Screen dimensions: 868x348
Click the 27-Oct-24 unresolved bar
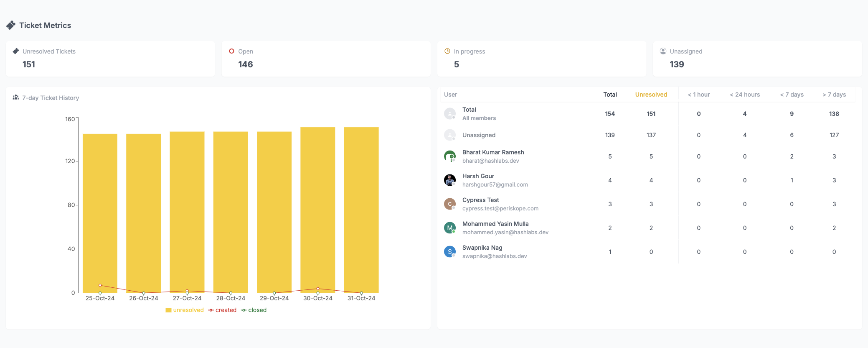pos(187,212)
